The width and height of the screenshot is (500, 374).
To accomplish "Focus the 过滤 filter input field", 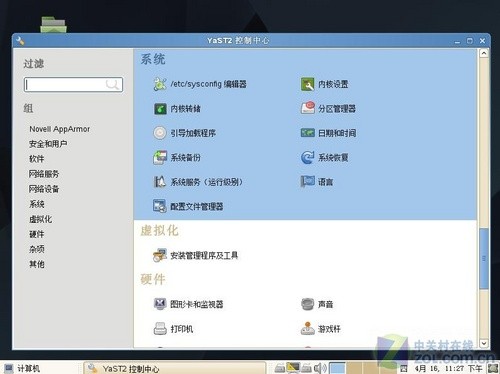I will click(73, 85).
